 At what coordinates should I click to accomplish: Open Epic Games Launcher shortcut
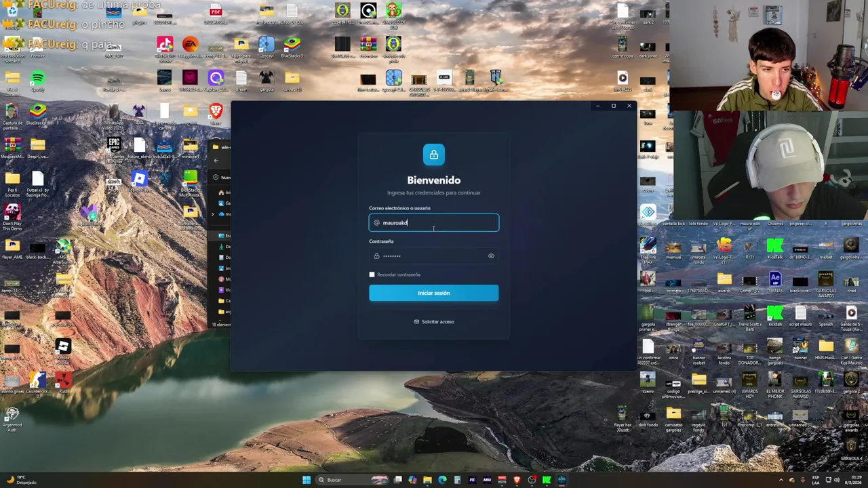click(x=114, y=149)
